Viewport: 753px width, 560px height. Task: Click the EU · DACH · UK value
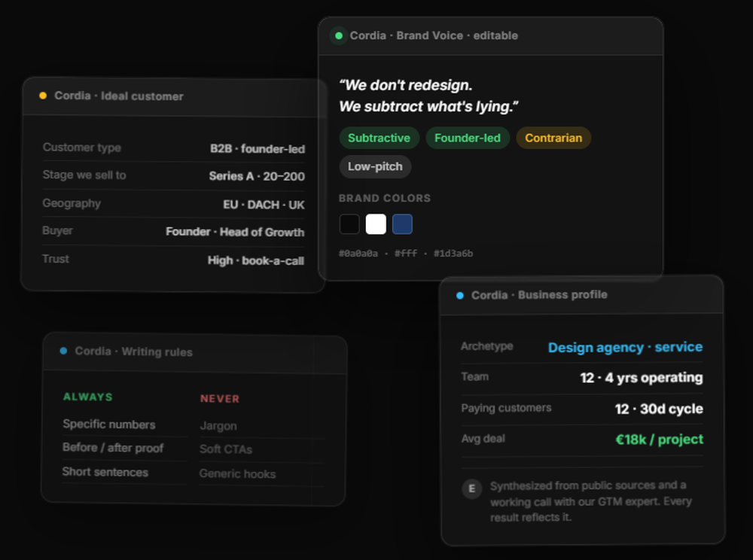tap(264, 205)
